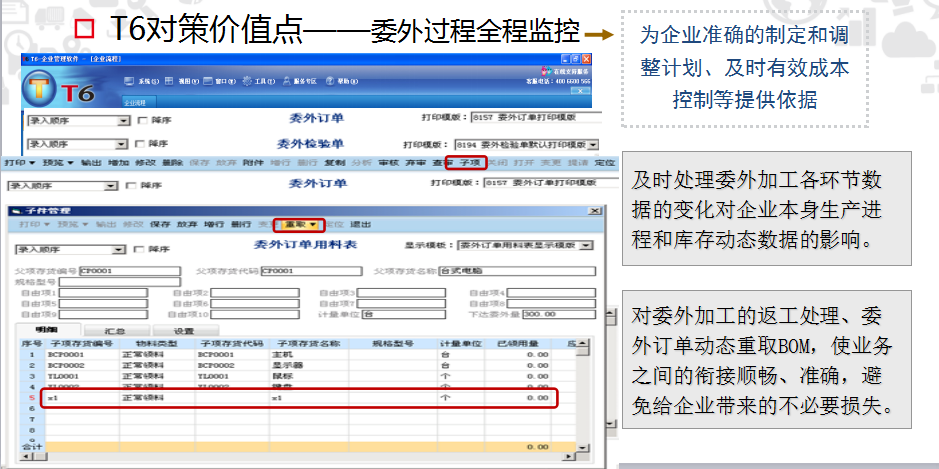Screen dimensions: 939x469
Task: Click 退出 in 子件管理 toolbar
Action: pos(361,225)
